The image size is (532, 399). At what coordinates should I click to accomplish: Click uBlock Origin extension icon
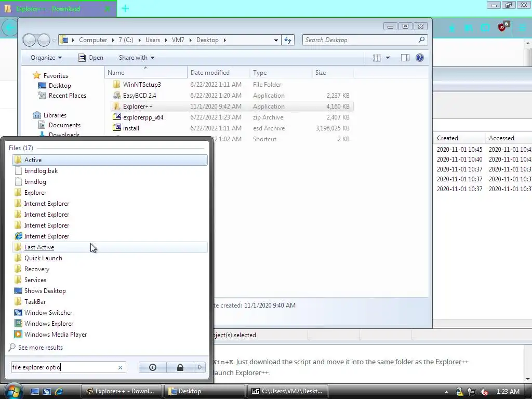click(x=502, y=27)
